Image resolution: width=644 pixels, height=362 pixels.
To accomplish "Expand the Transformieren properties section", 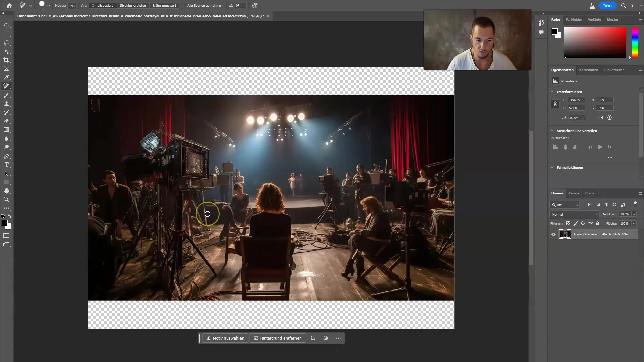I will 553,91.
